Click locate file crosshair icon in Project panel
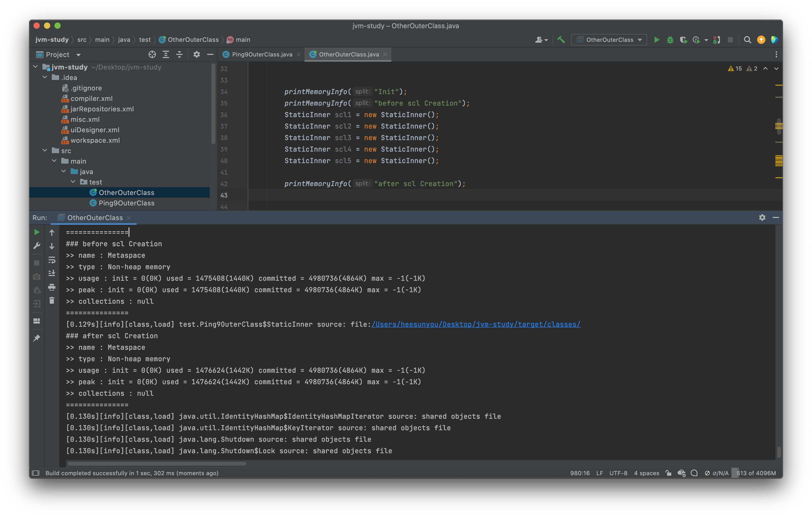This screenshot has width=812, height=517. point(152,55)
